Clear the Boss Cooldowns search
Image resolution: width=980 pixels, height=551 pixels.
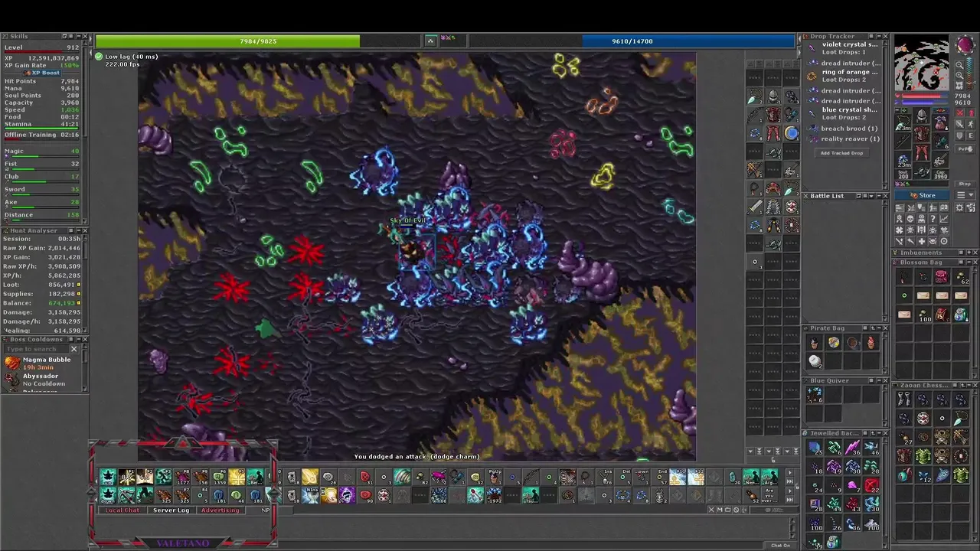pyautogui.click(x=74, y=349)
